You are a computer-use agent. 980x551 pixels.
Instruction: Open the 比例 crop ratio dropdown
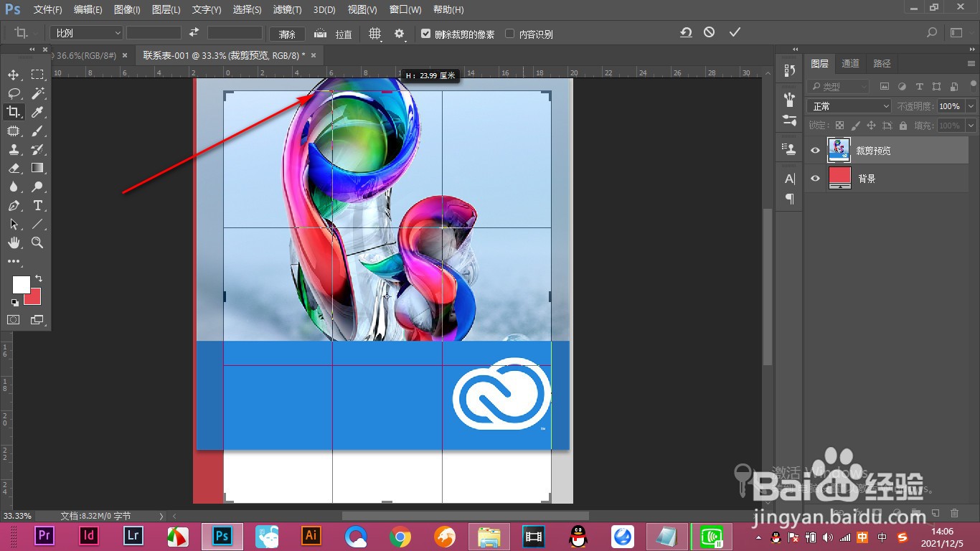[x=86, y=33]
